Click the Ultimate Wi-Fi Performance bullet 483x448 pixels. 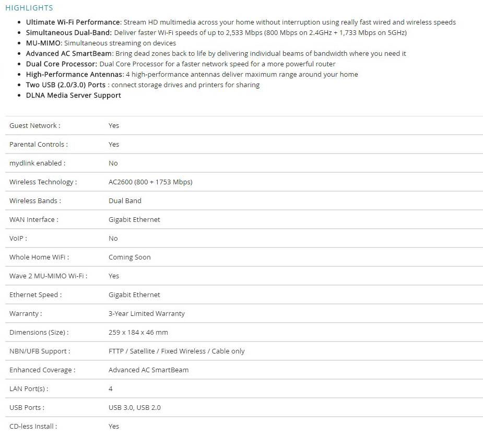(x=73, y=22)
